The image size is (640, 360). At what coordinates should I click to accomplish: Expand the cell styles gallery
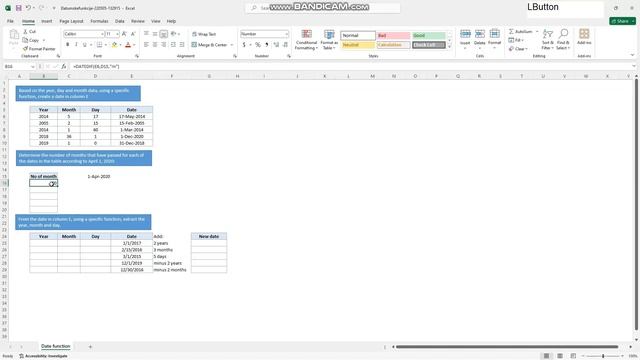pyautogui.click(x=450, y=47)
